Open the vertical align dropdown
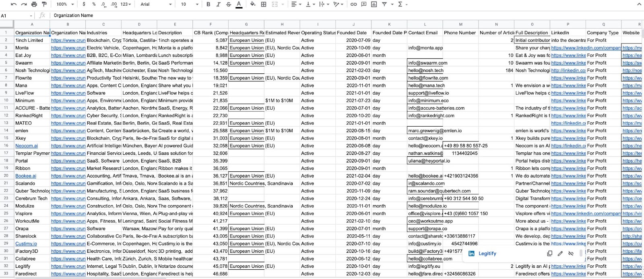644x279 pixels. coord(310,4)
